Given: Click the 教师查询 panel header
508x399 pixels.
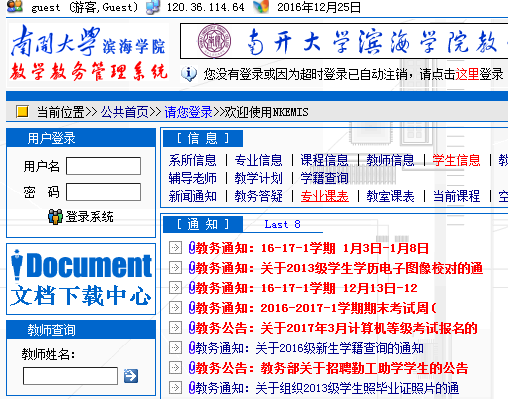Looking at the screenshot, I should (x=81, y=330).
